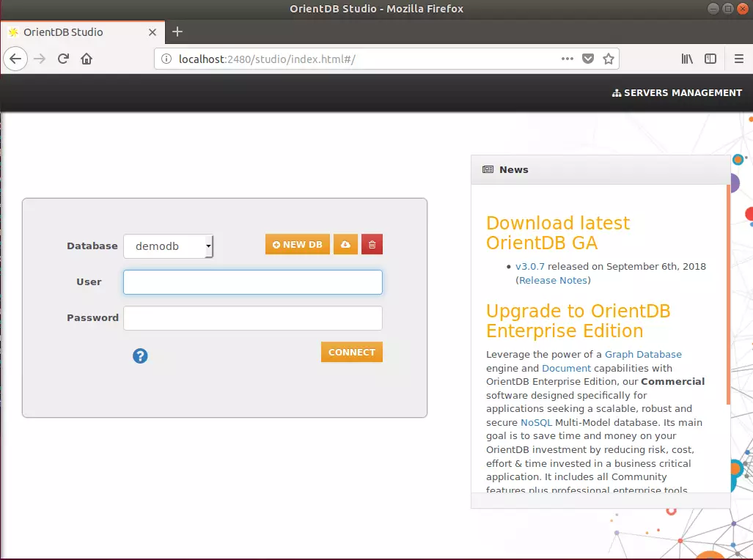Click the Firefox forward arrow button

tap(40, 59)
